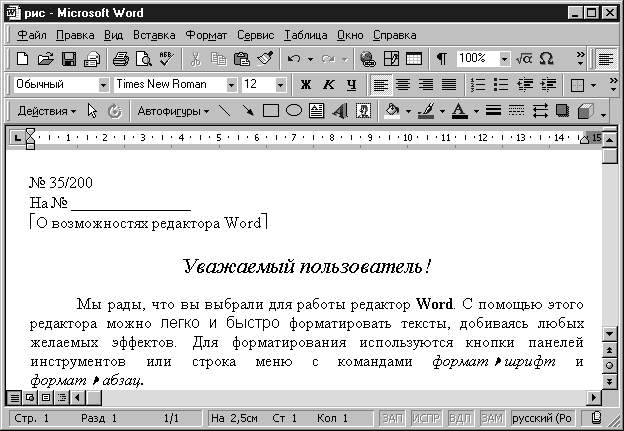Viewport: 624px width, 431px height.
Task: Open the Формат menu
Action: click(x=206, y=35)
